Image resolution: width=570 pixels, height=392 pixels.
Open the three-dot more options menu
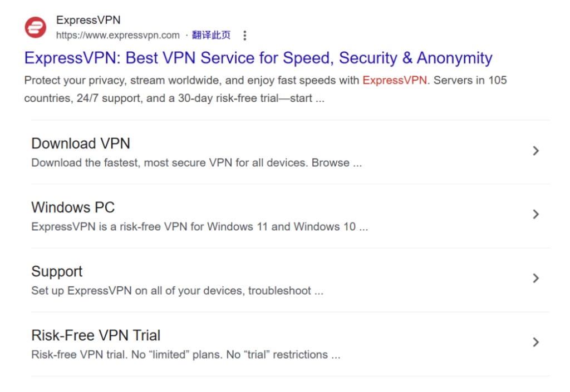(245, 35)
